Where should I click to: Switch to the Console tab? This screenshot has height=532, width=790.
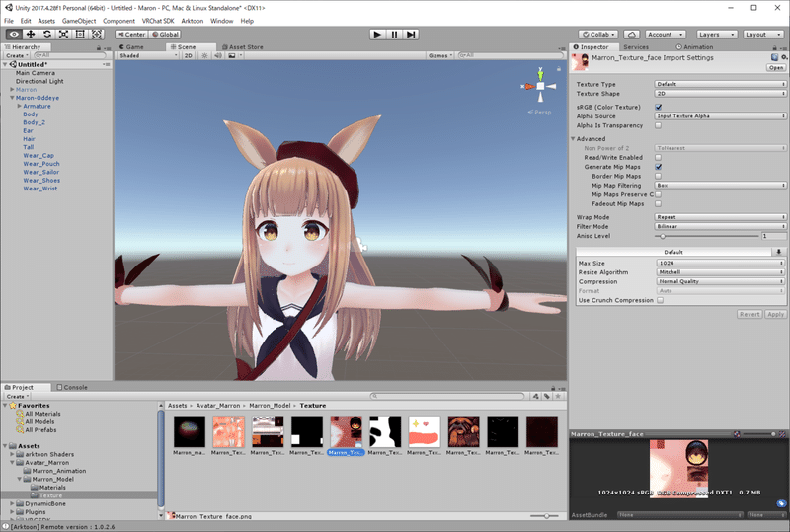tap(72, 387)
